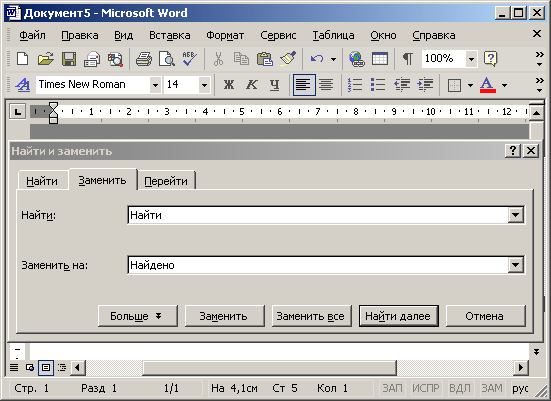Viewport: 551px width, 401px height.
Task: Open the font color dropdown arrow
Action: click(x=505, y=85)
